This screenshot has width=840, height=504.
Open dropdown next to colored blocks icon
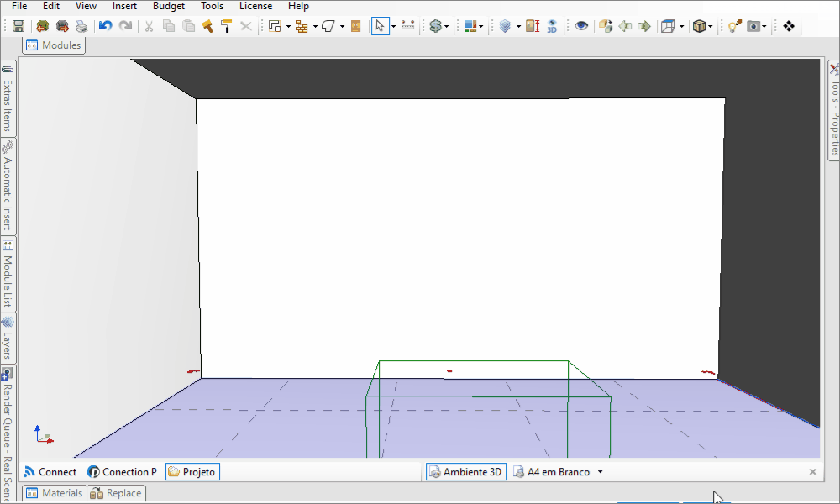481,26
